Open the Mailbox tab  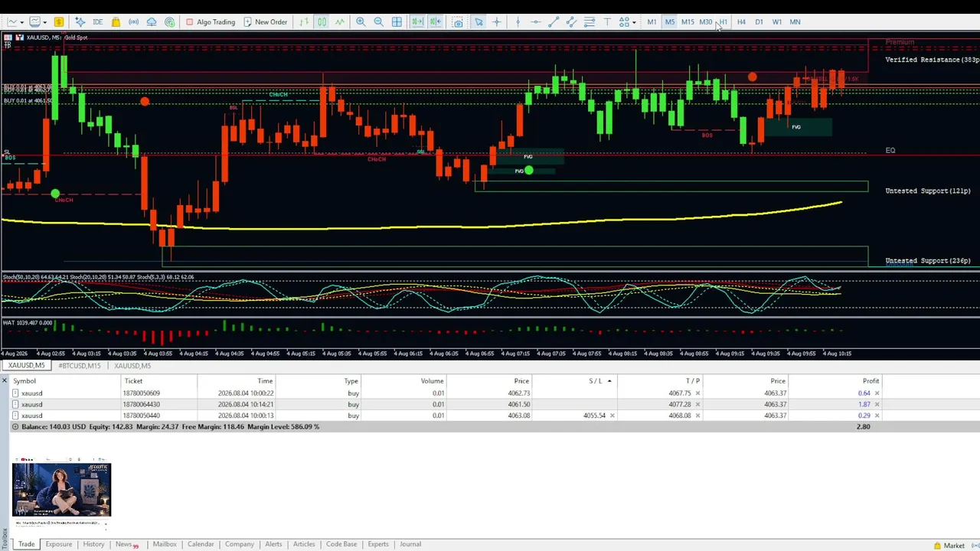[x=165, y=544]
